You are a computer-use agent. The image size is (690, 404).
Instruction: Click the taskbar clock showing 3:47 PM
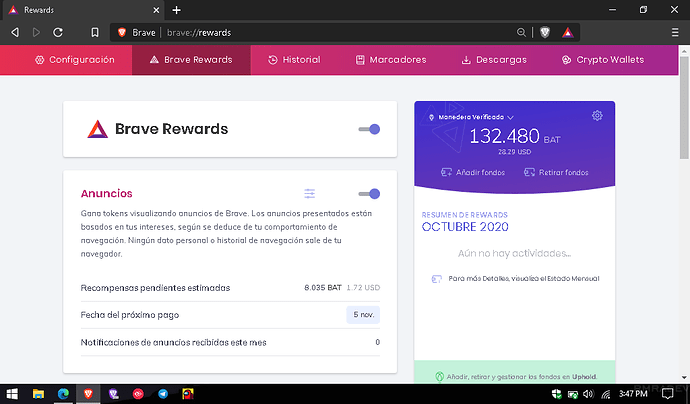[x=633, y=394]
